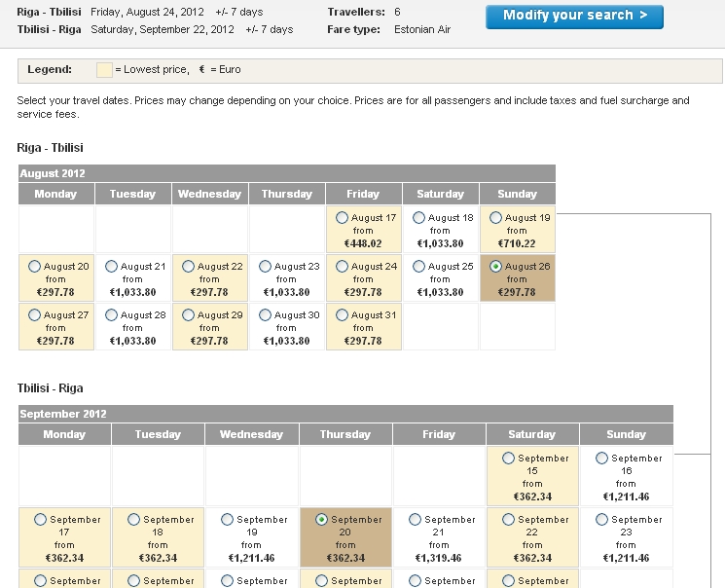Screen dimensions: 725x588
Task: Click the September 15 price €362.34
Action: [532, 496]
